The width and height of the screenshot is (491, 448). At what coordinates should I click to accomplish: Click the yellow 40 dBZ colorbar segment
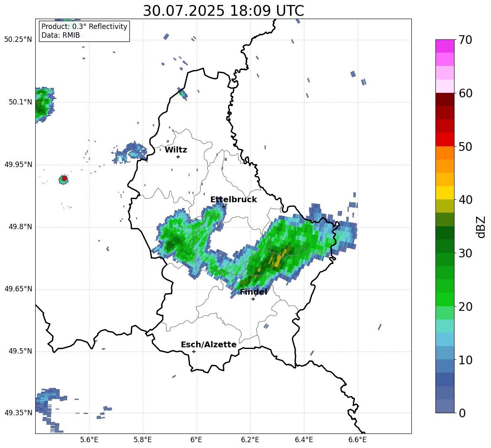click(x=445, y=193)
